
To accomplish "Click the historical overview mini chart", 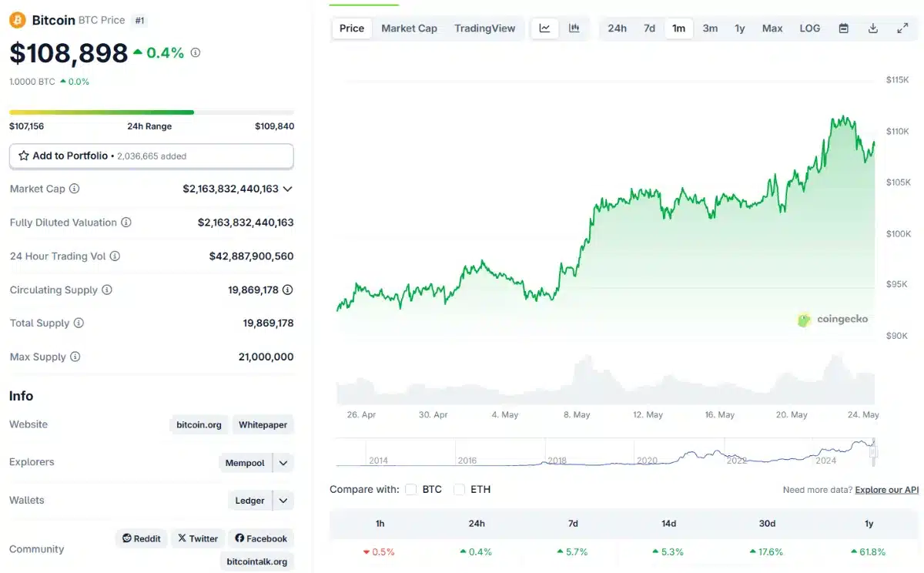I will pyautogui.click(x=606, y=452).
